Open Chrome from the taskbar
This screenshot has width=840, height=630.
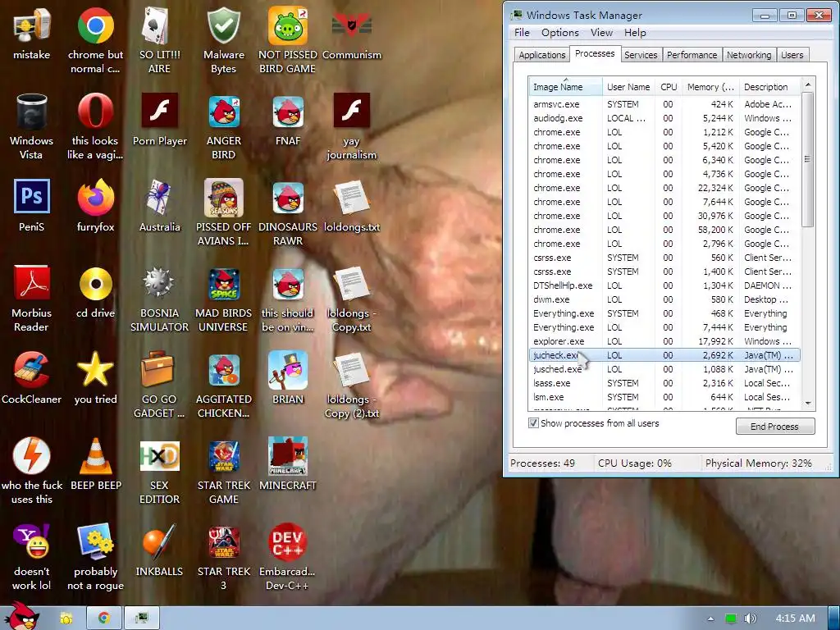(x=104, y=619)
